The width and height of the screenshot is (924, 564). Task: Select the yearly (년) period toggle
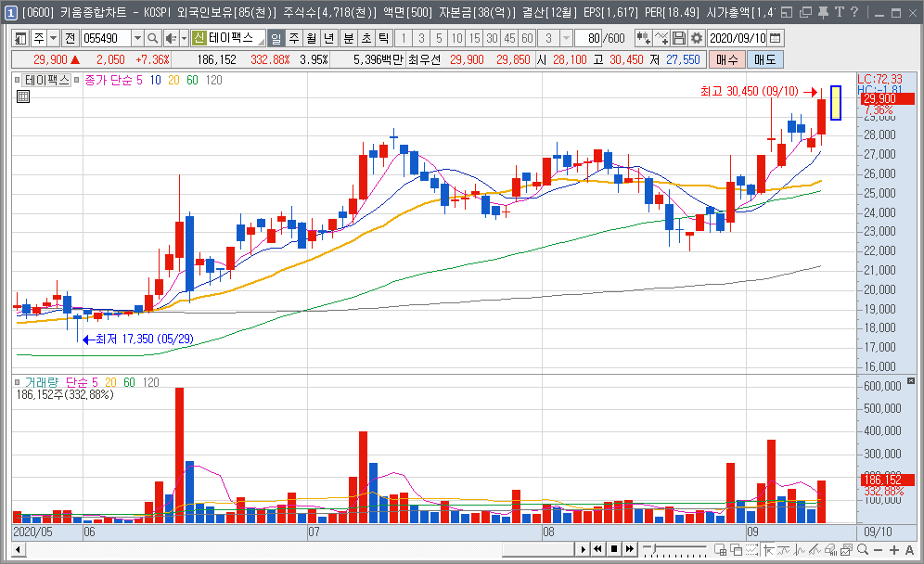pyautogui.click(x=328, y=38)
